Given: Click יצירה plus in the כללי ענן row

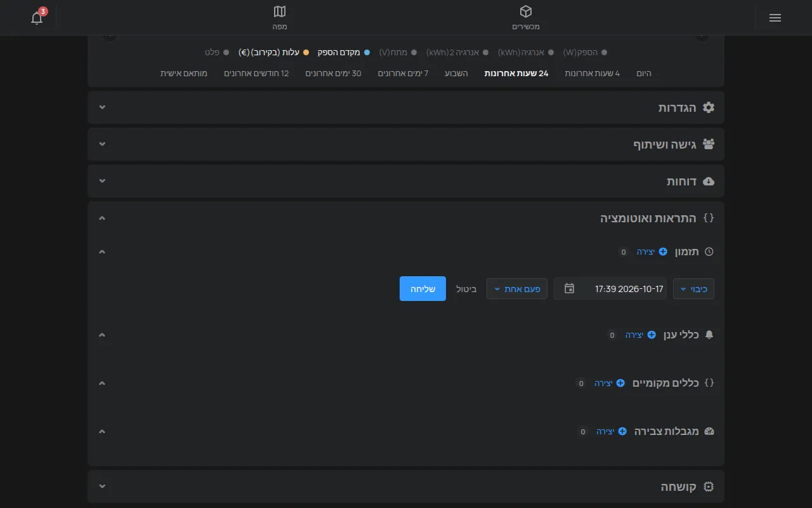Looking at the screenshot, I should pyautogui.click(x=641, y=335).
